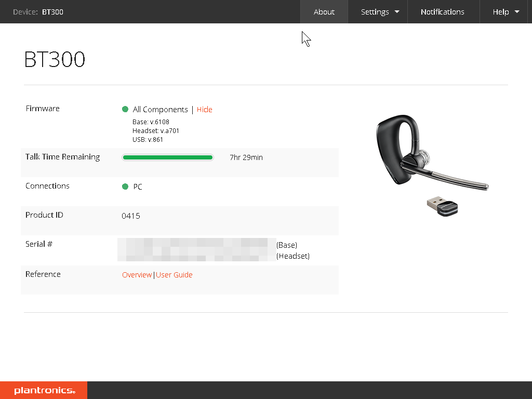Click the green firmware status indicator
Viewport: 532px width, 399px height.
pyautogui.click(x=125, y=109)
